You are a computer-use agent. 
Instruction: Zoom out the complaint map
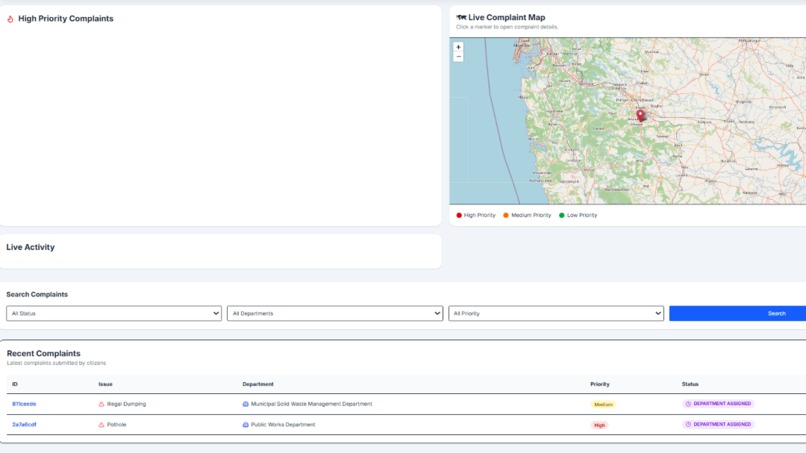coord(459,57)
